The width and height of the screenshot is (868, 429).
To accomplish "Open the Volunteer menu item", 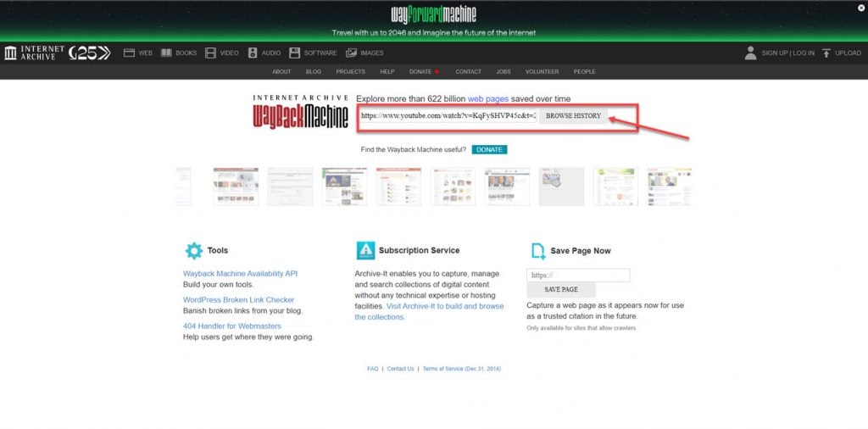I will 542,72.
